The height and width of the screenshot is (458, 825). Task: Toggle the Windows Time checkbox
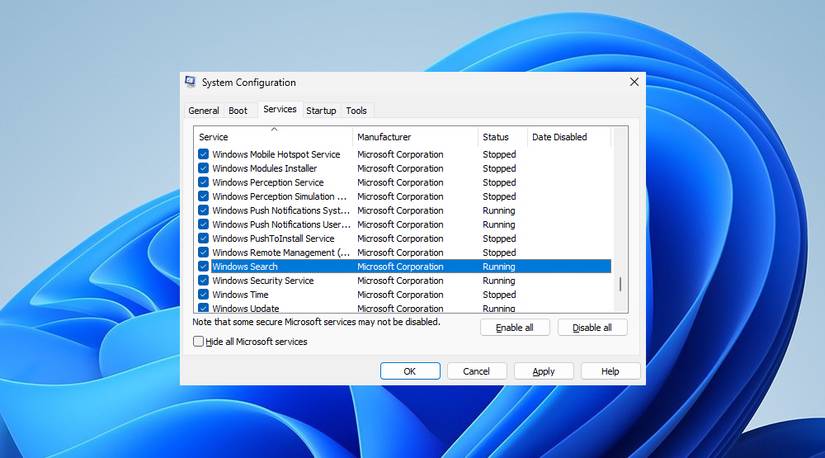click(x=204, y=294)
